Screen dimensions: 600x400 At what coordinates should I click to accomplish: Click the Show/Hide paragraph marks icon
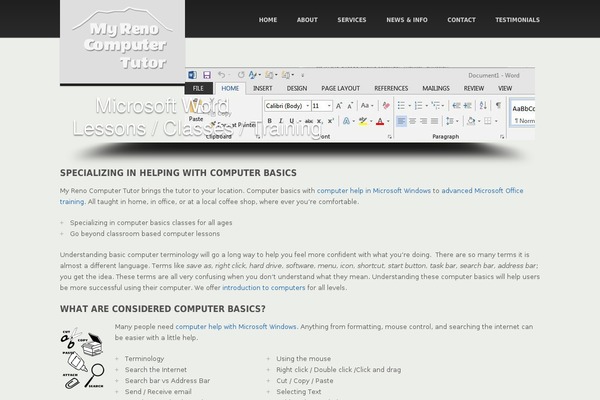coord(498,105)
